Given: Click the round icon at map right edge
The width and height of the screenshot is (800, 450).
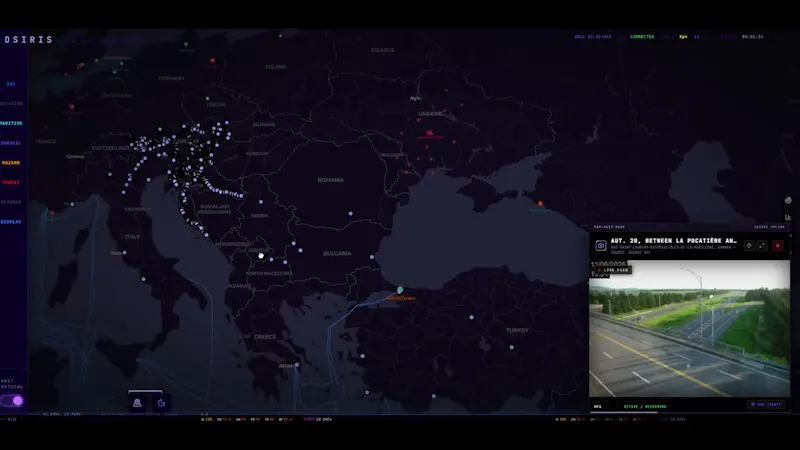Looking at the screenshot, I should click(788, 201).
